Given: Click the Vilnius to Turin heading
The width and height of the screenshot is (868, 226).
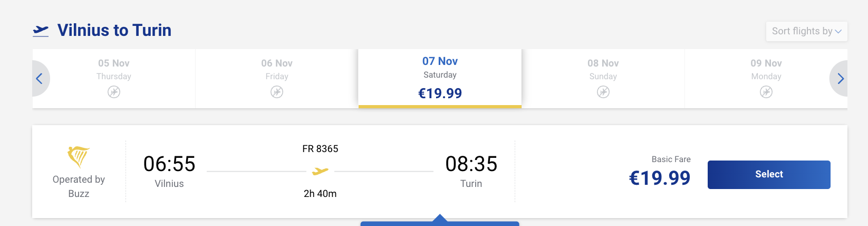Looking at the screenshot, I should [114, 30].
